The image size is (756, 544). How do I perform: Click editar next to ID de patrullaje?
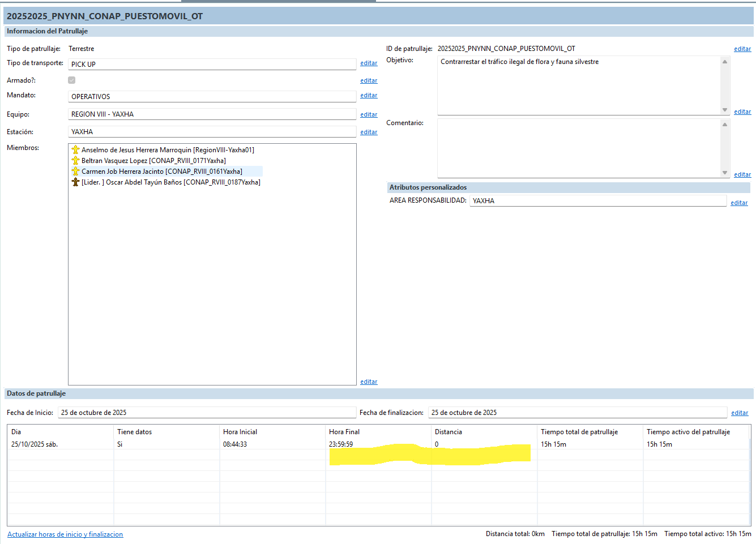point(742,49)
